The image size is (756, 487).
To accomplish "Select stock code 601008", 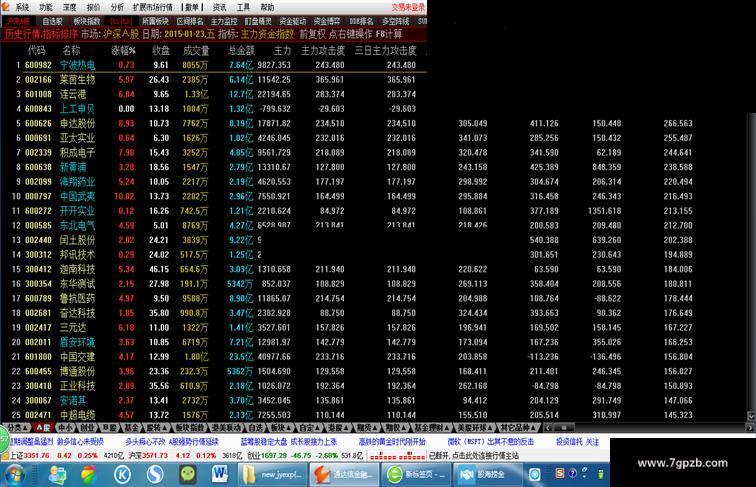I will pyautogui.click(x=38, y=94).
